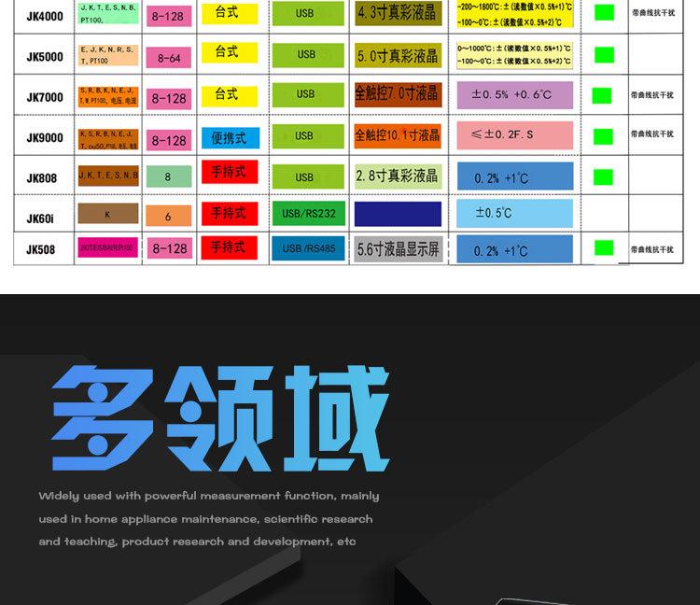Screen dimensions: 700x605
Task: Click the 2.8寸真彩液晶 cell
Action: click(x=397, y=176)
